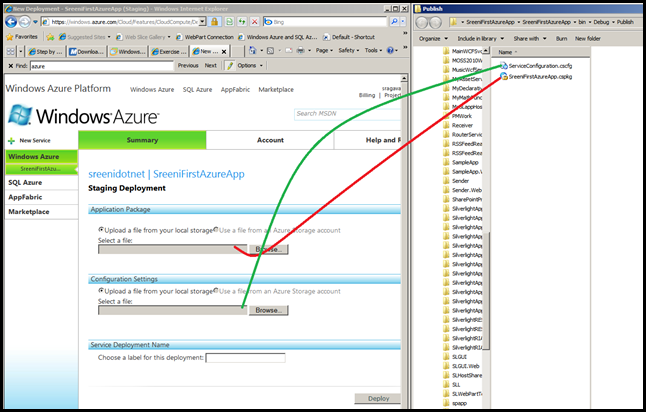The image size is (646, 412).
Task: Open Find bar Options dropdown
Action: pyautogui.click(x=250, y=66)
